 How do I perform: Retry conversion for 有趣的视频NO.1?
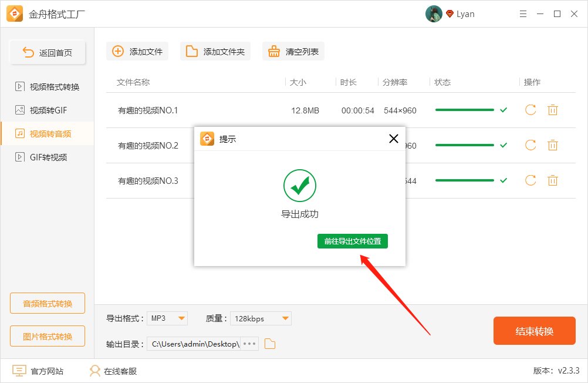tap(530, 110)
